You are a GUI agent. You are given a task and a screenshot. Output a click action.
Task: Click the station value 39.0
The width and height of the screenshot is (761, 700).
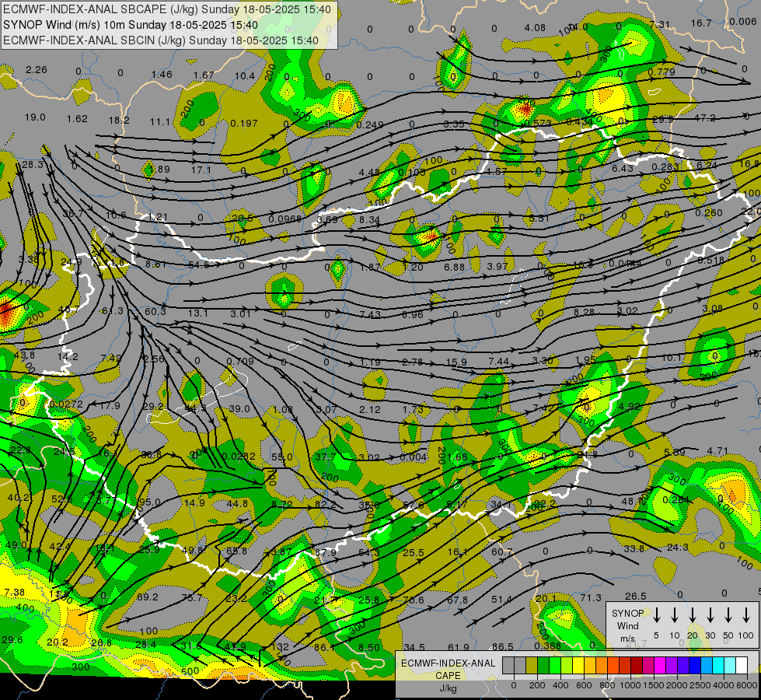point(239,409)
